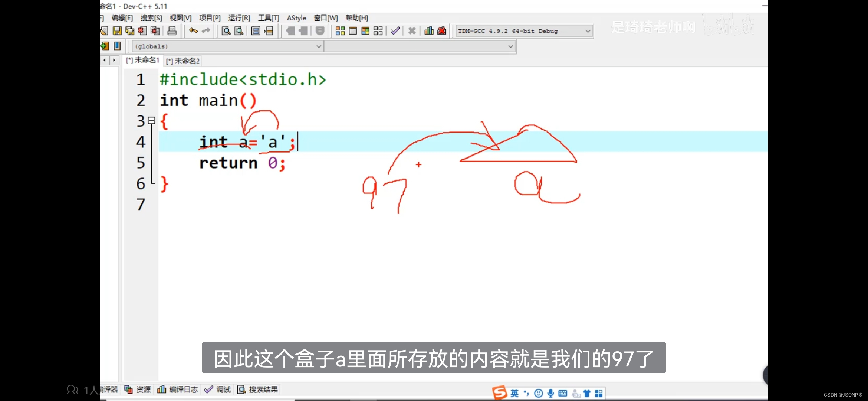The image size is (868, 401).
Task: Toggle Sogou input language 英 indicator
Action: click(514, 393)
